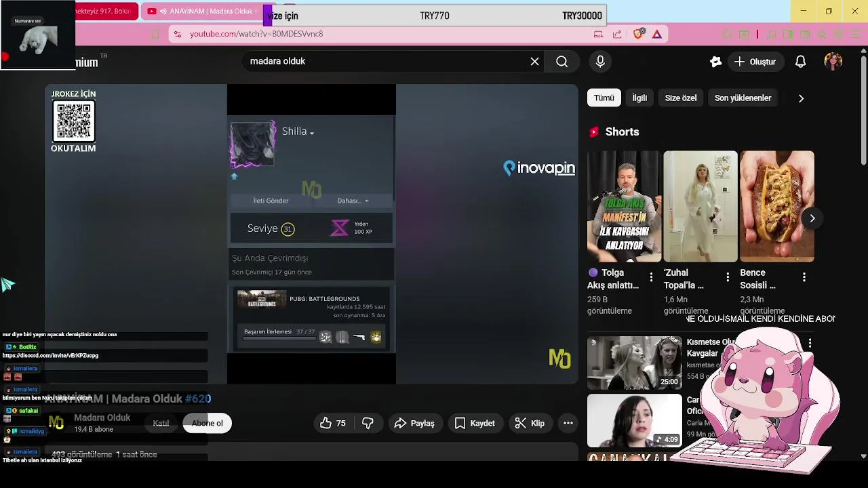Click the share icon in address bar
Screen dimensions: 868x488
pyautogui.click(x=617, y=34)
